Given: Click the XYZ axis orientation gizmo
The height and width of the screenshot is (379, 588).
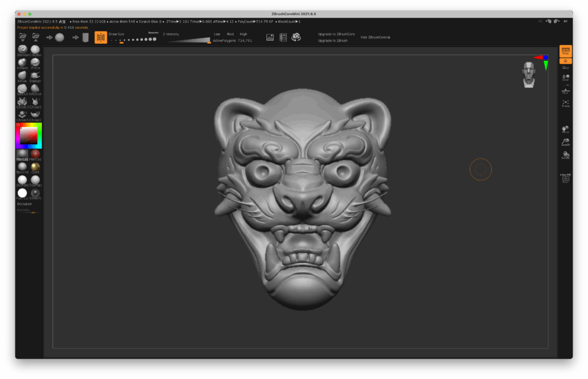Looking at the screenshot, I should coord(543,62).
